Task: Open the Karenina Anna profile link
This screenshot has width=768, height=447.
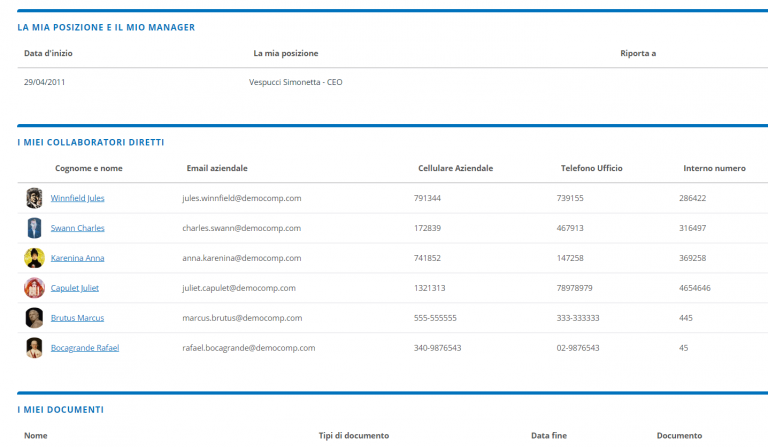Action: tap(77, 258)
